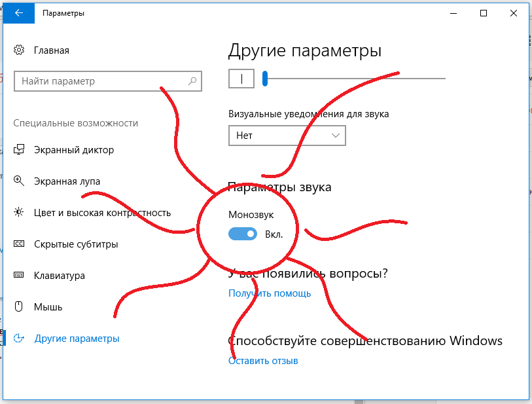Select the Цвет и высокая контрастность icon
532x404 pixels.
click(19, 212)
